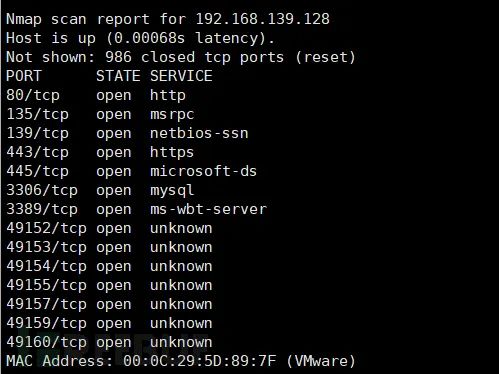This screenshot has height=374, width=499.
Task: Click the STATE column header
Action: [x=118, y=76]
